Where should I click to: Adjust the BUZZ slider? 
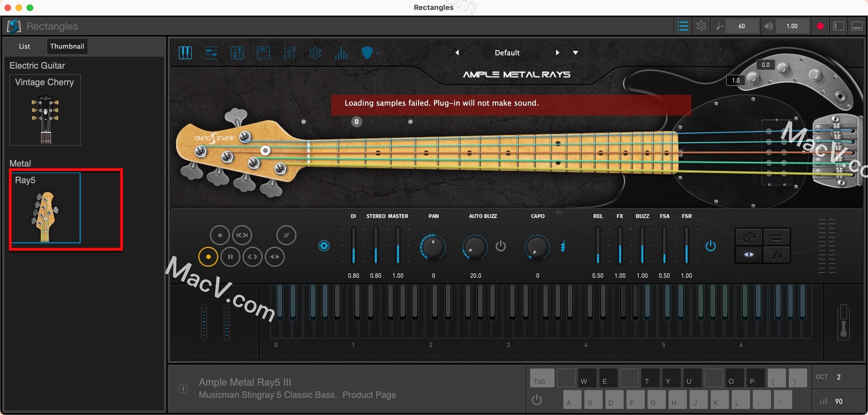[x=642, y=245]
